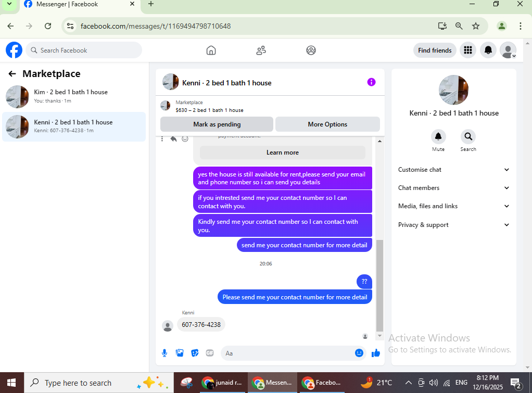Click the reply arrow on the message
Screen dimensions: 532x393
point(173,139)
